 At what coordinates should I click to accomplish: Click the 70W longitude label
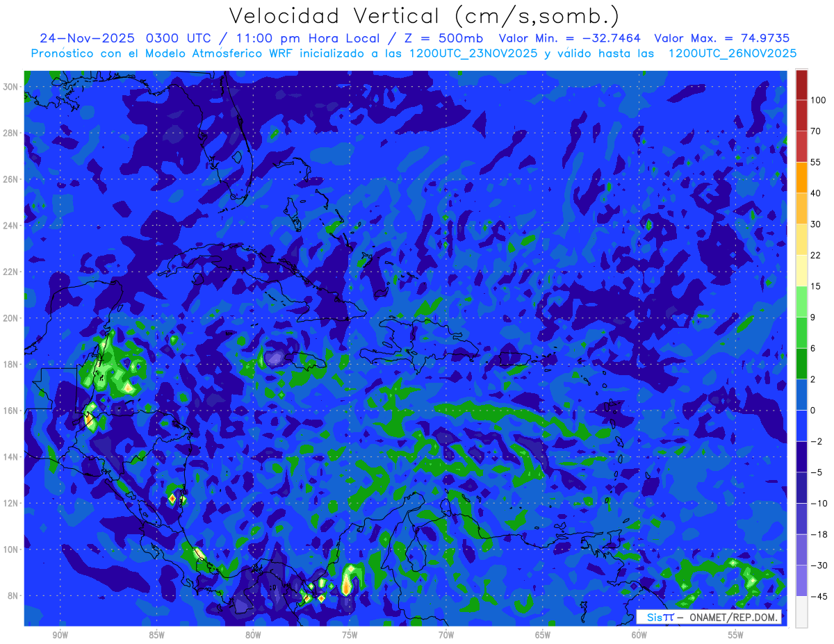coord(446,636)
